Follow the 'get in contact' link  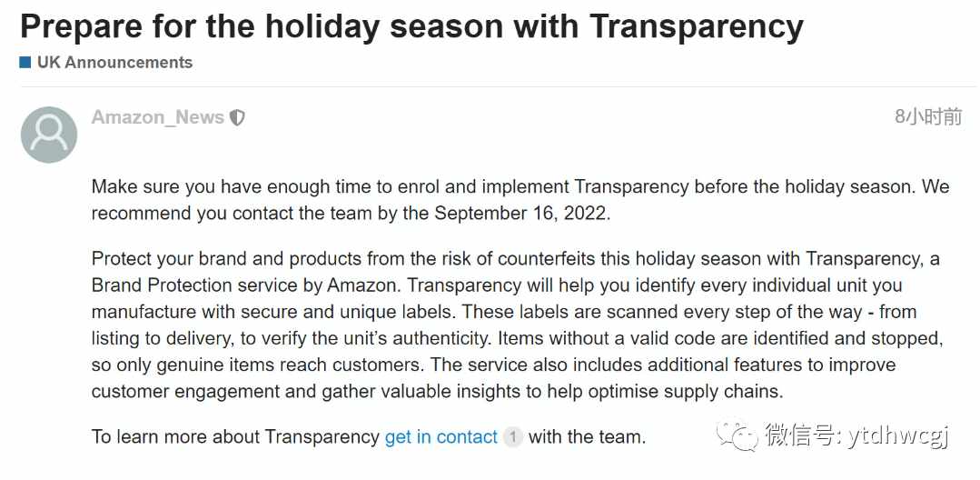coord(441,437)
